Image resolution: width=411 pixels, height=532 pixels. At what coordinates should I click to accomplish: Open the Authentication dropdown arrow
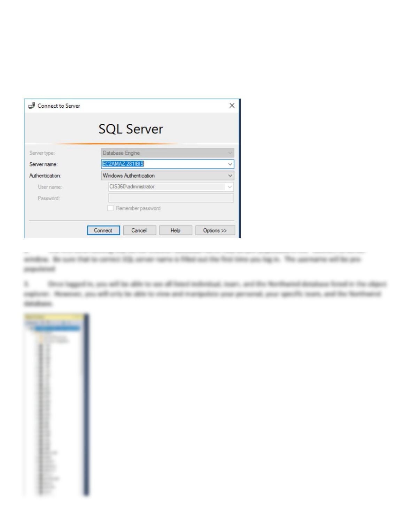click(x=230, y=176)
